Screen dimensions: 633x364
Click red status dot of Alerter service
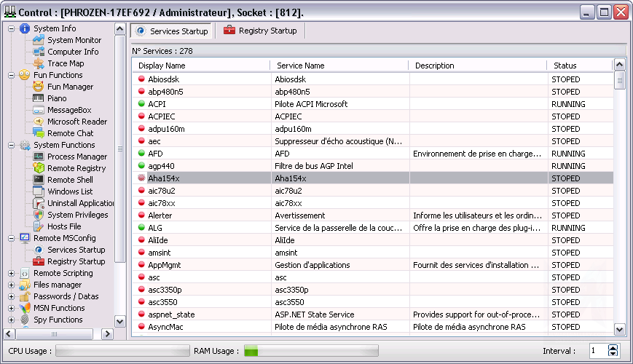pos(141,215)
